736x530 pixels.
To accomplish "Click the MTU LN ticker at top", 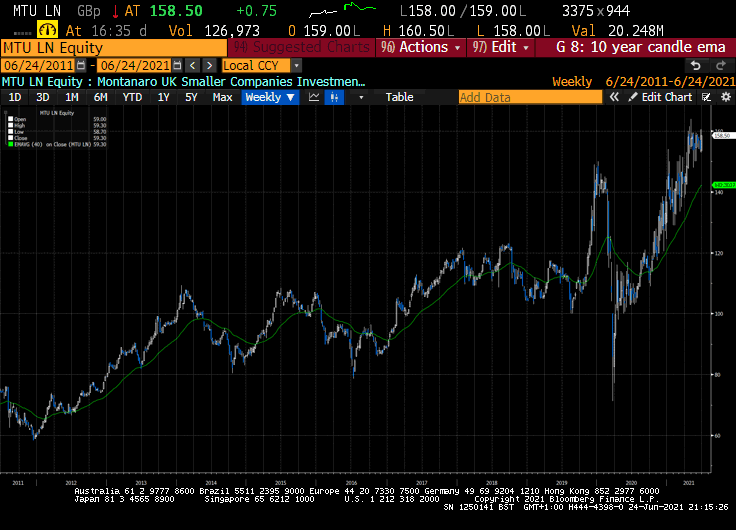I will (37, 10).
